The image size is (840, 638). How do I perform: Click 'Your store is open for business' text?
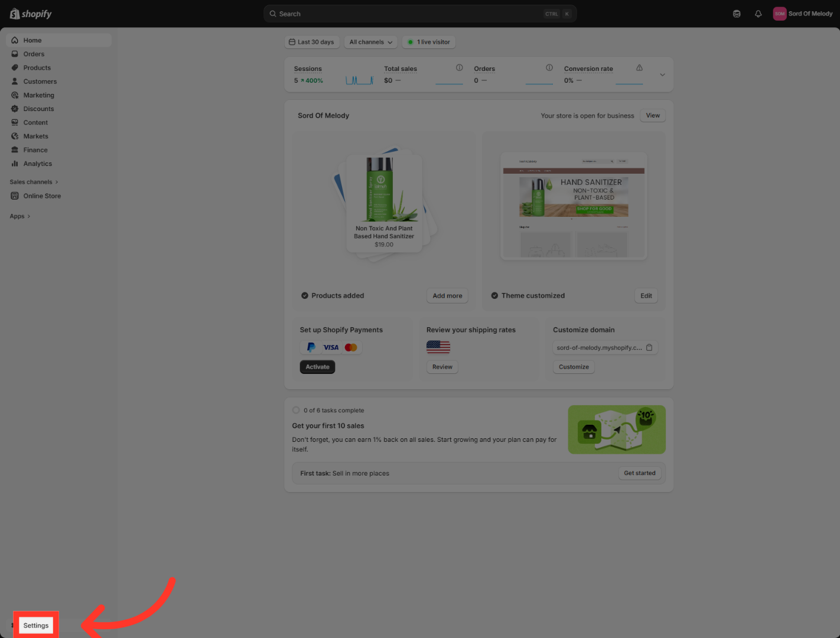587,116
